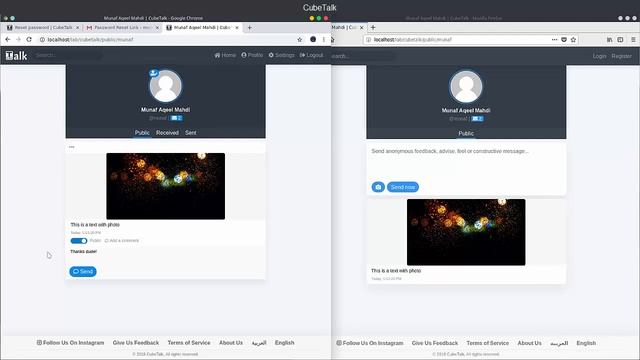Close the Password Reset Link Gmail tab
The image size is (640, 360).
[x=157, y=28]
